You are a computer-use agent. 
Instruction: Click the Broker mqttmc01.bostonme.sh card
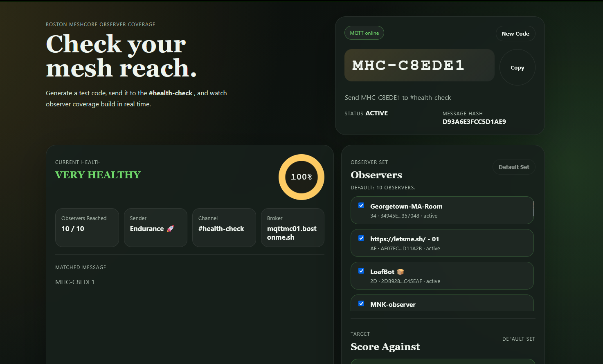(x=292, y=227)
